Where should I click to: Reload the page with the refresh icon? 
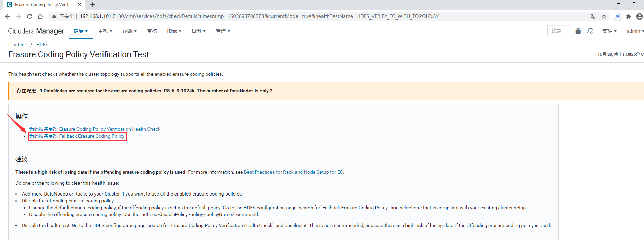click(x=29, y=16)
